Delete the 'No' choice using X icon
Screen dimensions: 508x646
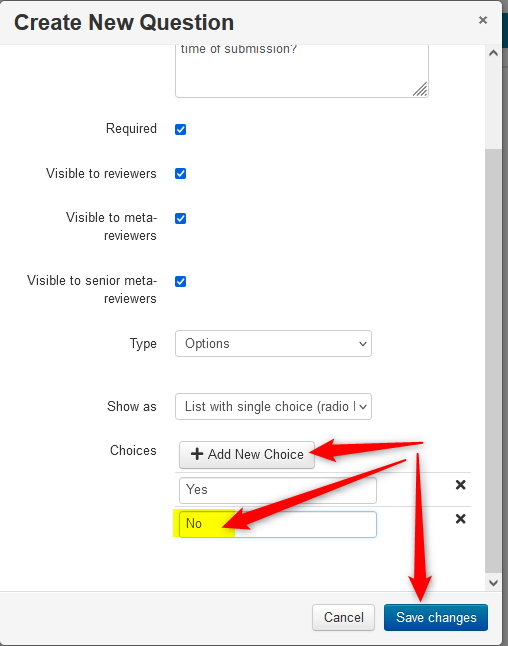pyautogui.click(x=461, y=519)
